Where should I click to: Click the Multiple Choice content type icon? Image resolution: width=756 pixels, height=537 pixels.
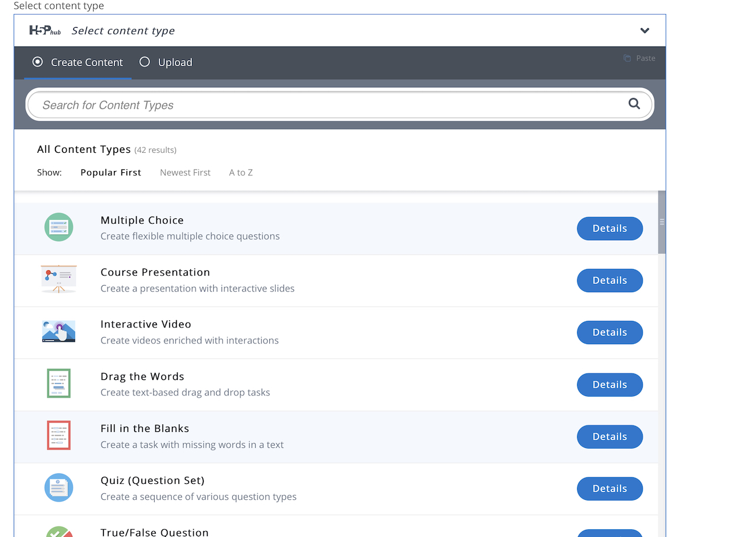click(x=58, y=227)
